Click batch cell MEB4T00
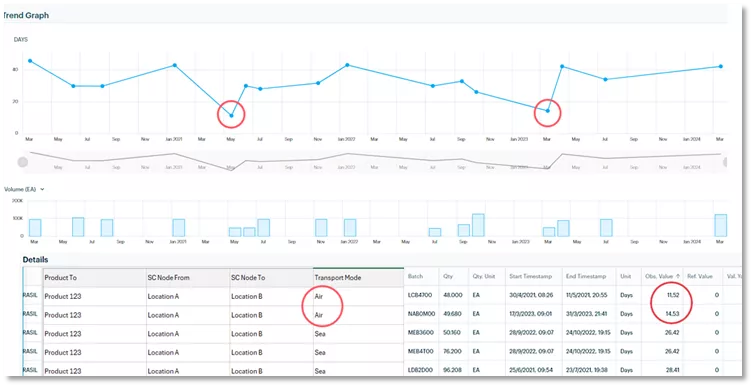The image size is (753, 387). [x=421, y=351]
